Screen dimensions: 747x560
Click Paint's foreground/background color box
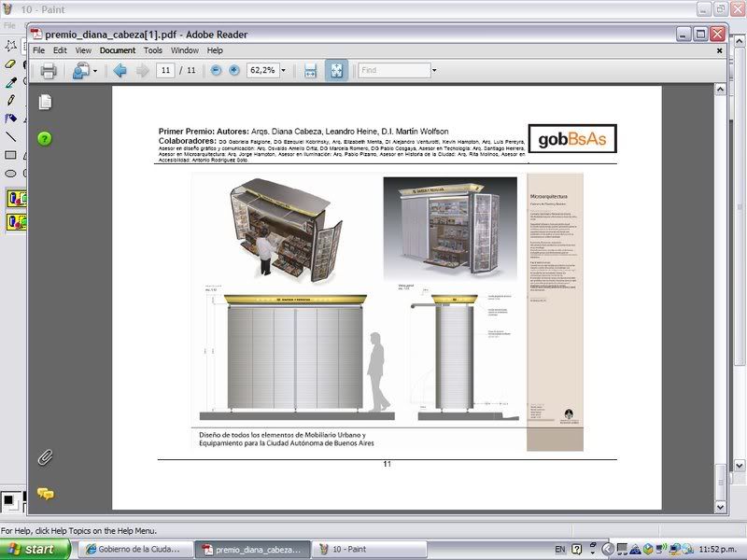9,501
